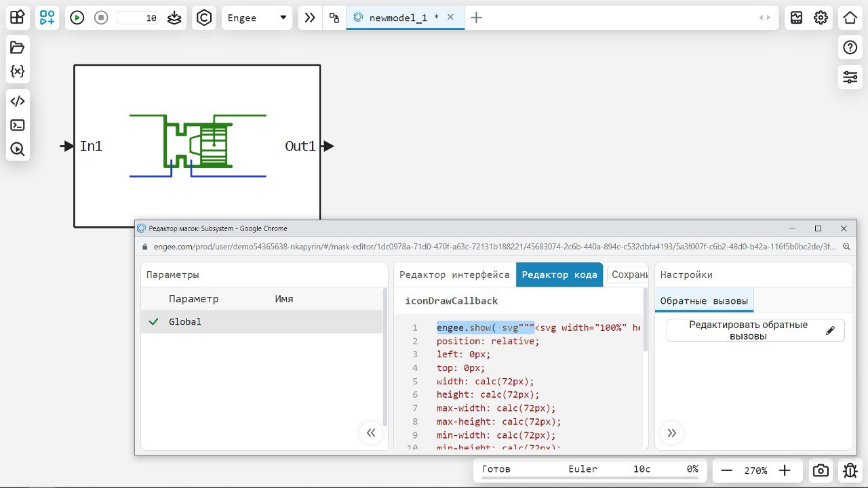This screenshot has height=488, width=868.
Task: Open the help question mark
Action: [850, 47]
